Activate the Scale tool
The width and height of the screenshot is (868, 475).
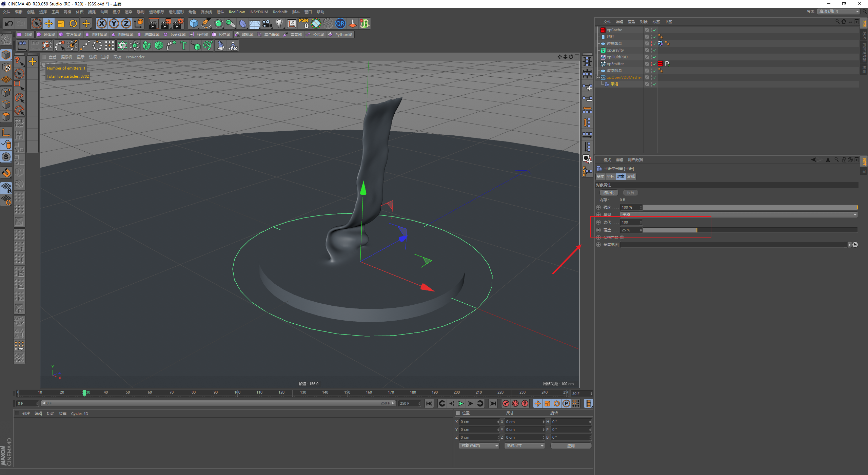(x=61, y=23)
